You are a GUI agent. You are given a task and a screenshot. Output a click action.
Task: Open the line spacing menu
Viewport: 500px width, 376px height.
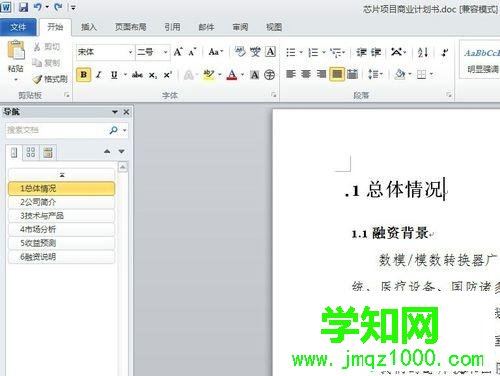[x=375, y=74]
